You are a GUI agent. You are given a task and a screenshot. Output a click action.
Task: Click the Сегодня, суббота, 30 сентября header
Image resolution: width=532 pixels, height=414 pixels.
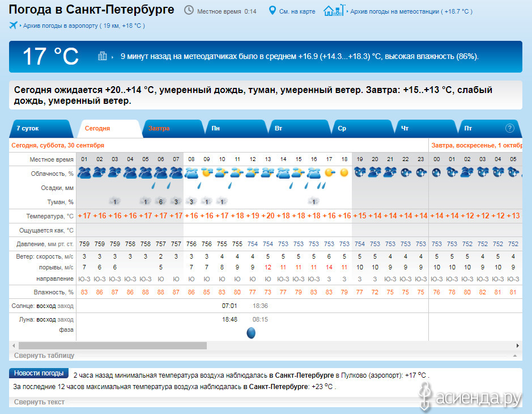(58, 145)
